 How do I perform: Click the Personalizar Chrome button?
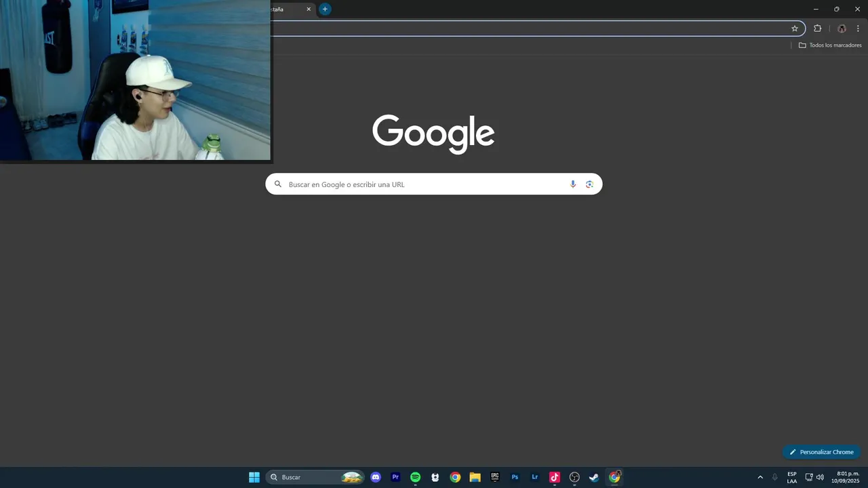click(x=821, y=452)
